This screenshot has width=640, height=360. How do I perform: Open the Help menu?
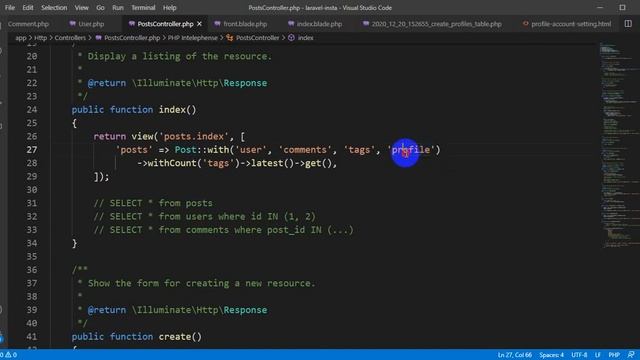[x=169, y=8]
